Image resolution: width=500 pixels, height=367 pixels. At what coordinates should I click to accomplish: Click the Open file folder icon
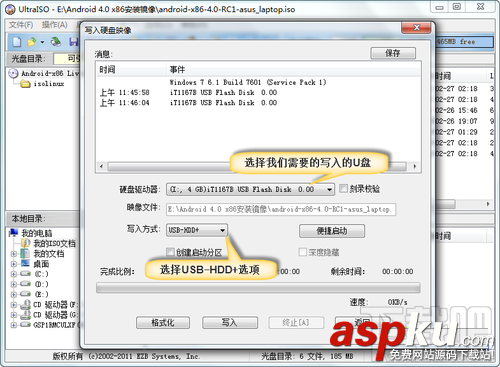click(x=31, y=42)
